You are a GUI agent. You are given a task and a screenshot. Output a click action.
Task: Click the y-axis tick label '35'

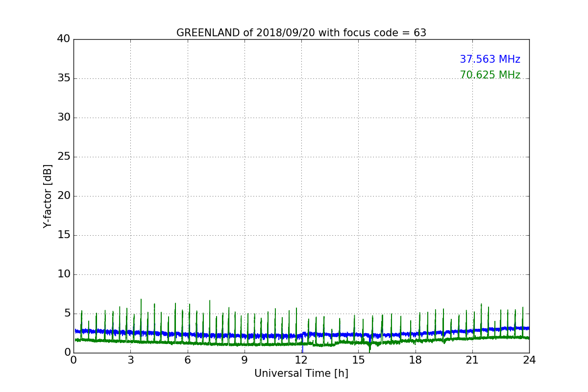64,78
